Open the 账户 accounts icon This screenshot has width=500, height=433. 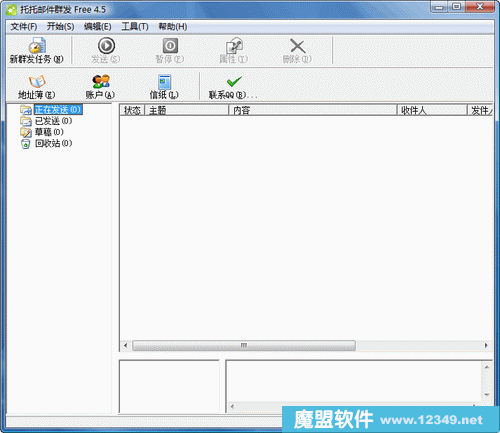[100, 87]
